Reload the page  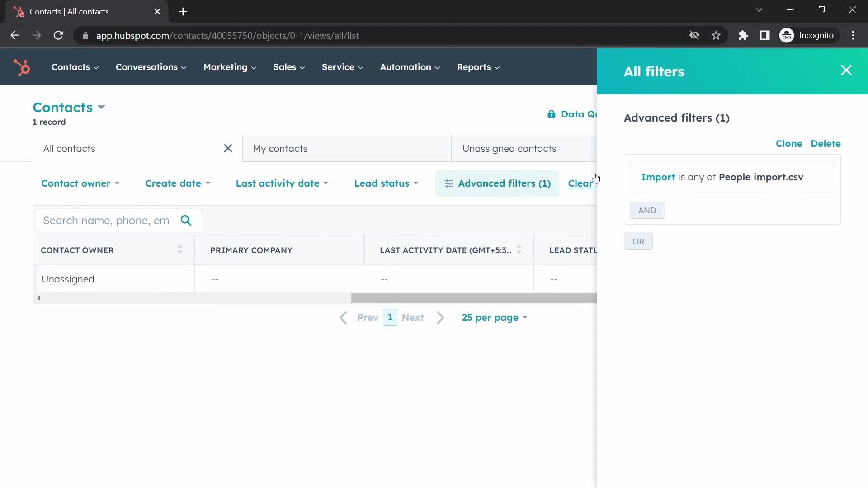58,35
